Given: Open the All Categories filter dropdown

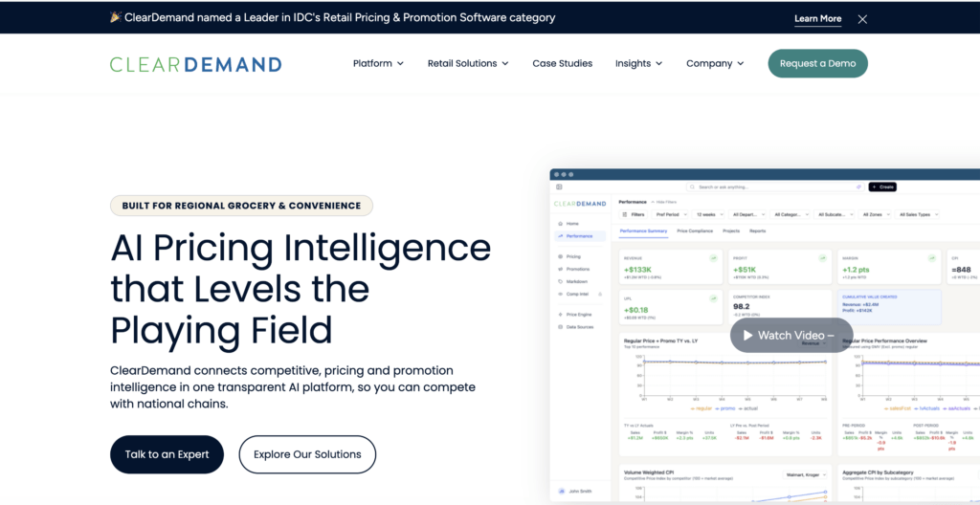Looking at the screenshot, I should [791, 214].
